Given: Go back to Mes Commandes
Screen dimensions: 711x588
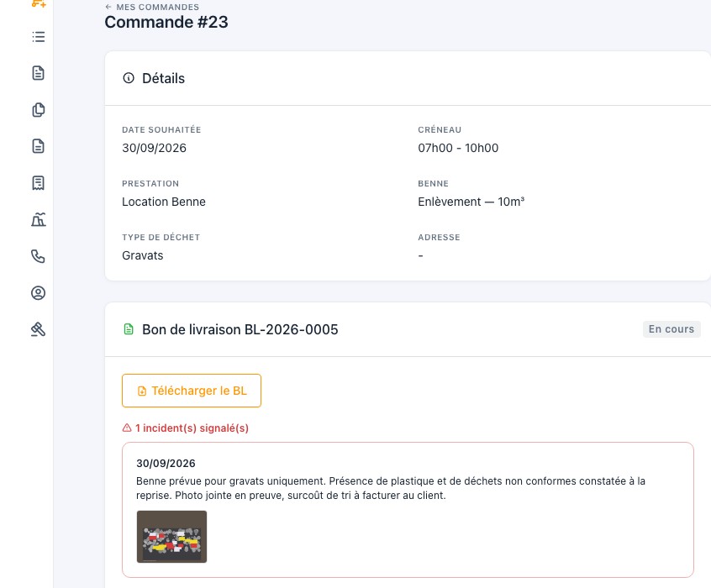Looking at the screenshot, I should coord(152,8).
